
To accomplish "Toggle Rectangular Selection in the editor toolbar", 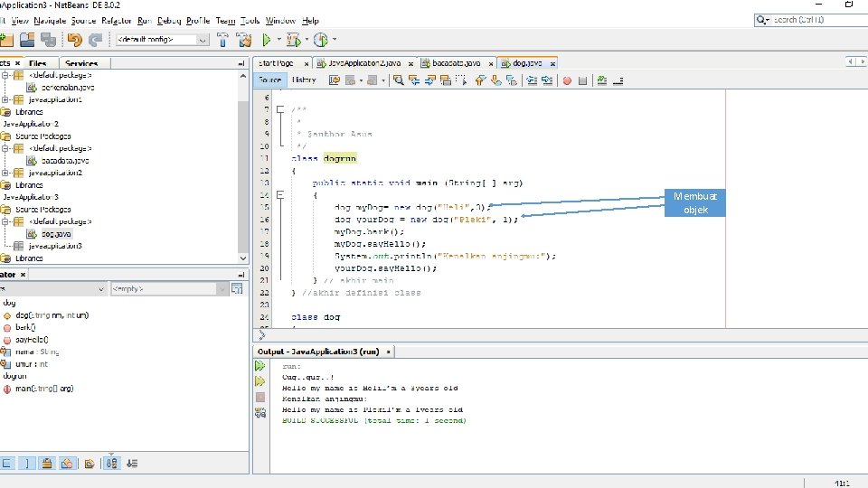I will coord(460,80).
